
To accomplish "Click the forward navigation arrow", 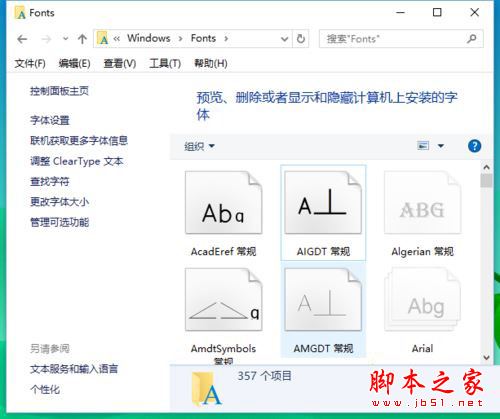I will coord(46,39).
